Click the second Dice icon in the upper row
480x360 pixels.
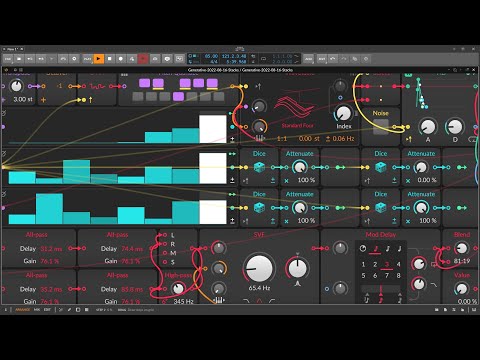(381, 167)
